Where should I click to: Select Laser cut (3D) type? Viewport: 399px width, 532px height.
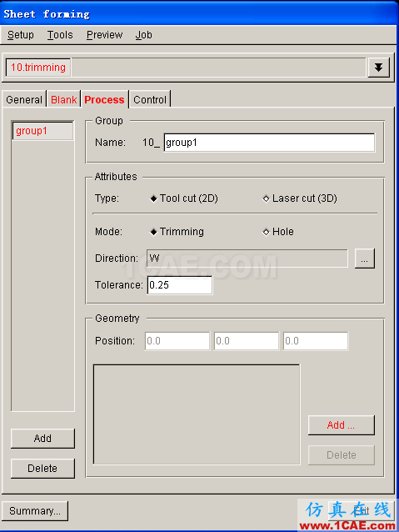300,198
